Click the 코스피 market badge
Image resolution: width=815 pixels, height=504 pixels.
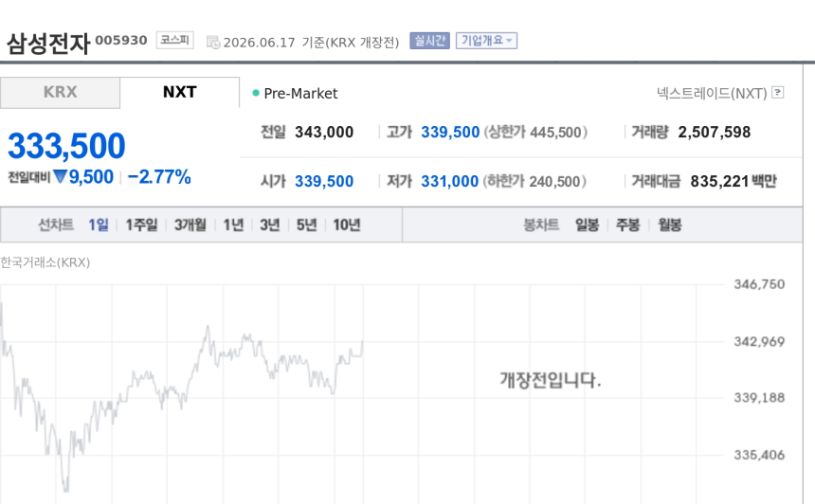click(x=175, y=40)
